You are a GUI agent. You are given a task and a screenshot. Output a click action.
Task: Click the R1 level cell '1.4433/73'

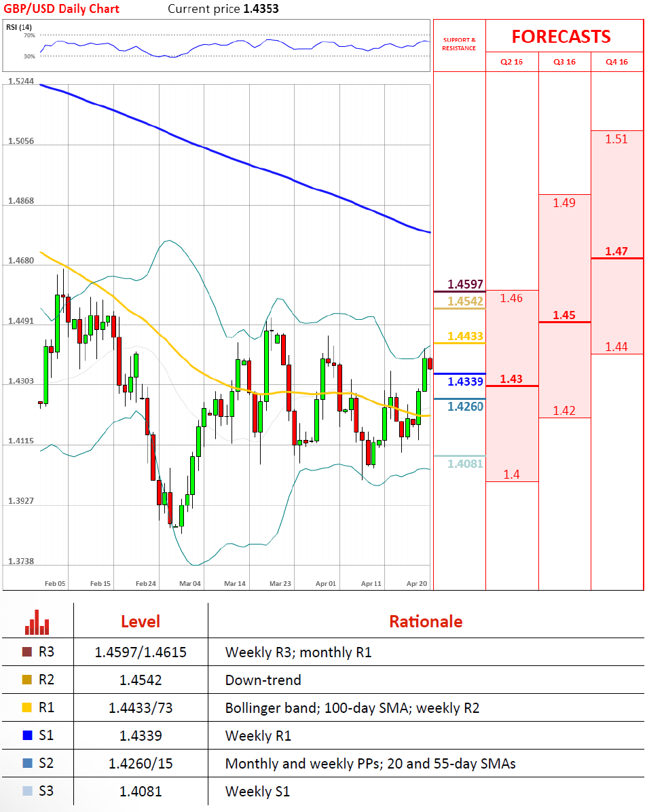(x=141, y=708)
